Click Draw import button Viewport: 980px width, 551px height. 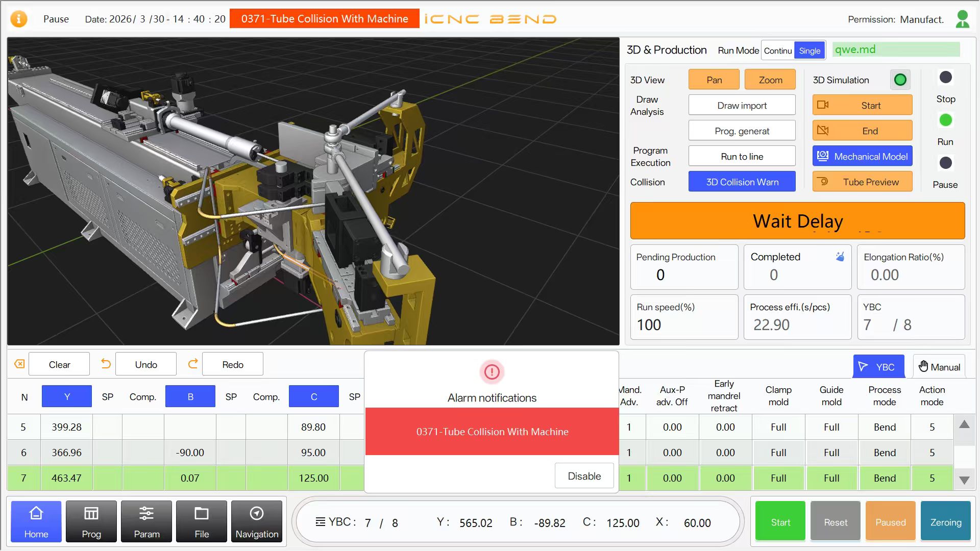point(742,105)
